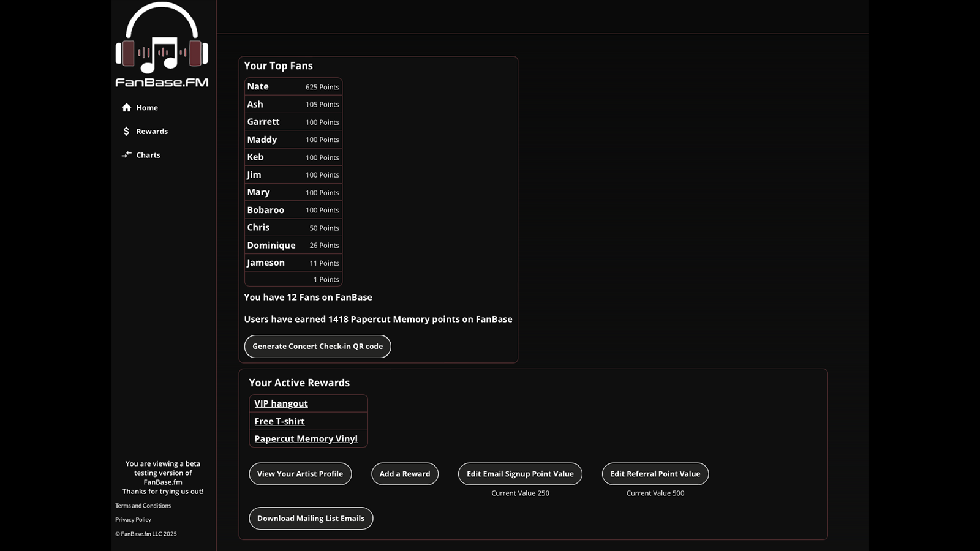Click the 50 Points value

pos(324,228)
